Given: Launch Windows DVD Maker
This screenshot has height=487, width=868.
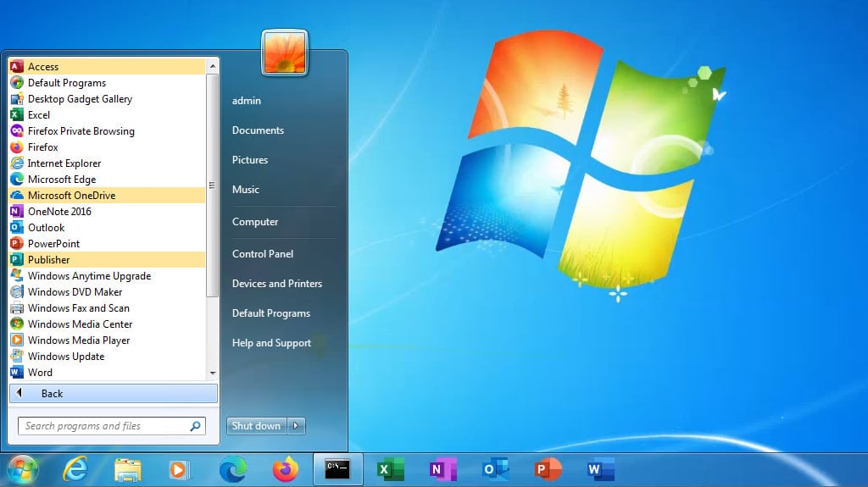Looking at the screenshot, I should (108, 291).
